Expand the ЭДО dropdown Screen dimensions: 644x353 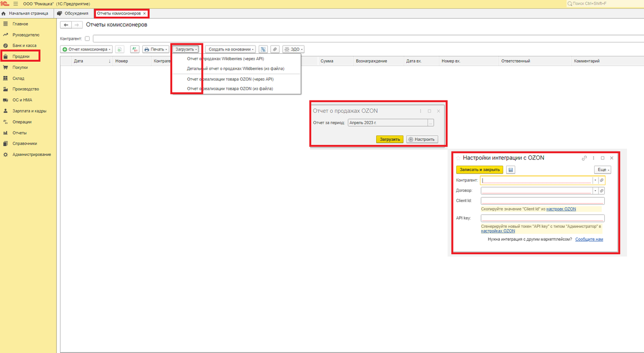[293, 49]
